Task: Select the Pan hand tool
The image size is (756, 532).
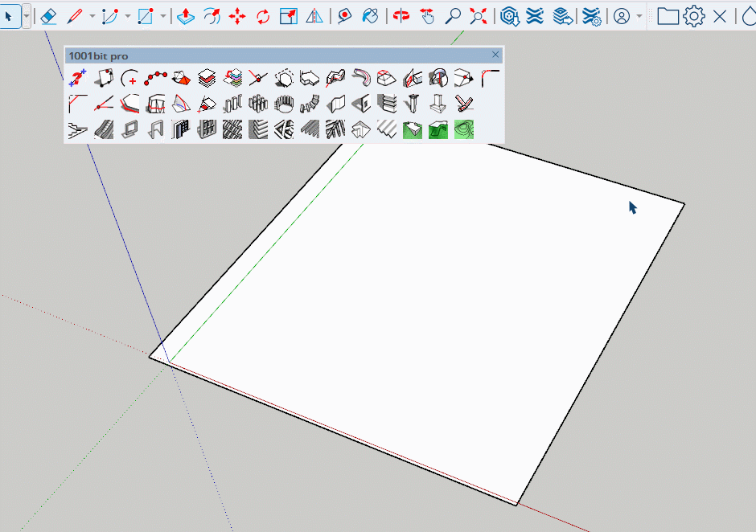Action: pos(427,16)
